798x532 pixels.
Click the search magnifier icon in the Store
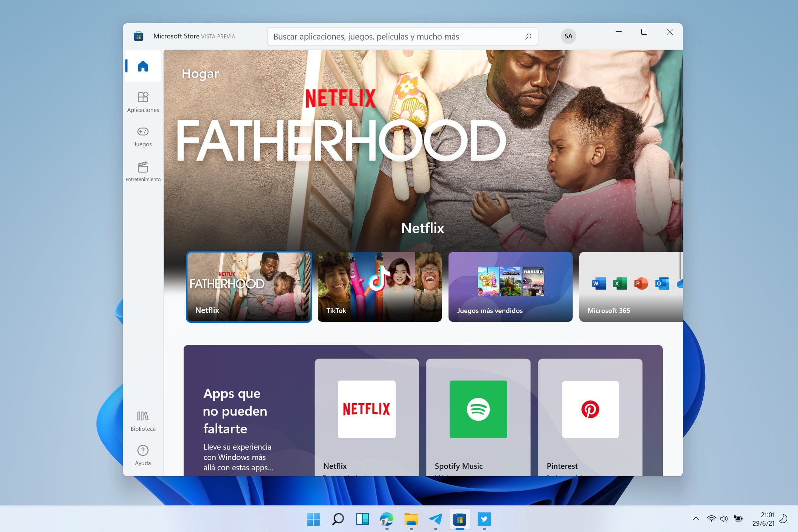(528, 36)
